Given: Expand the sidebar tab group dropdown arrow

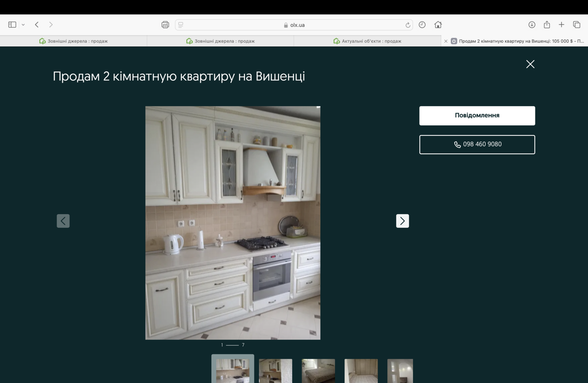Looking at the screenshot, I should coord(23,25).
